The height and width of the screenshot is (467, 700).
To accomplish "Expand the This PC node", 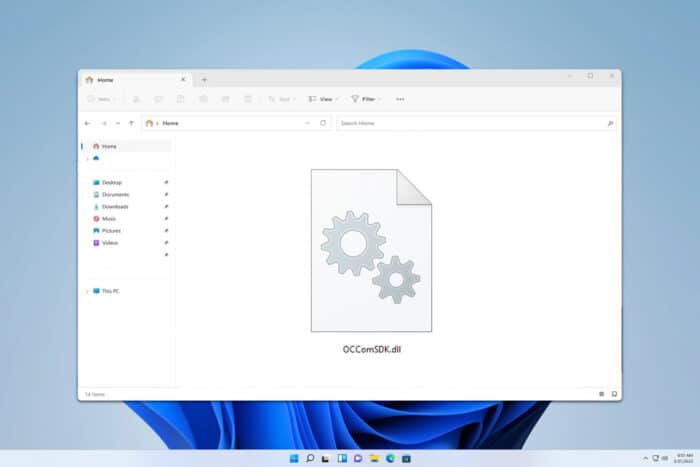I will point(87,291).
